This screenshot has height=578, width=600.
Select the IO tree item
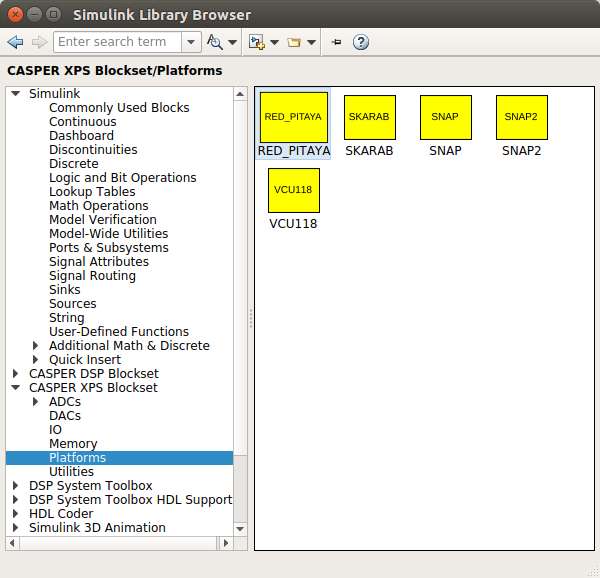(55, 430)
